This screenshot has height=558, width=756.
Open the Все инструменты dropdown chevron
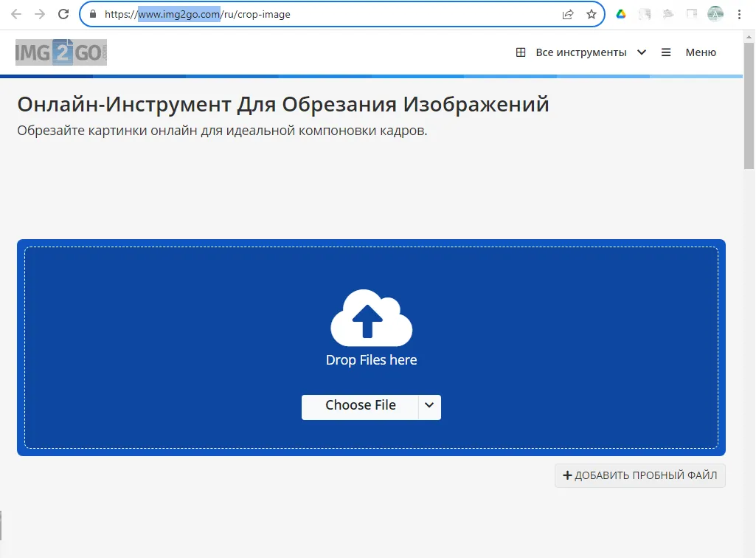[x=641, y=52]
